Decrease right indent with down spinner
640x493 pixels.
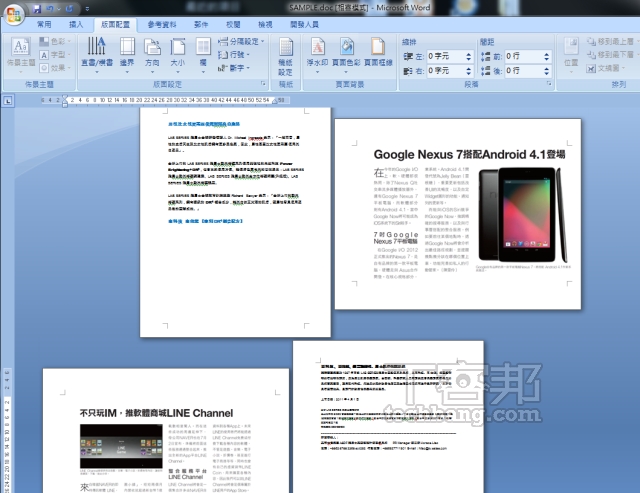(469, 74)
